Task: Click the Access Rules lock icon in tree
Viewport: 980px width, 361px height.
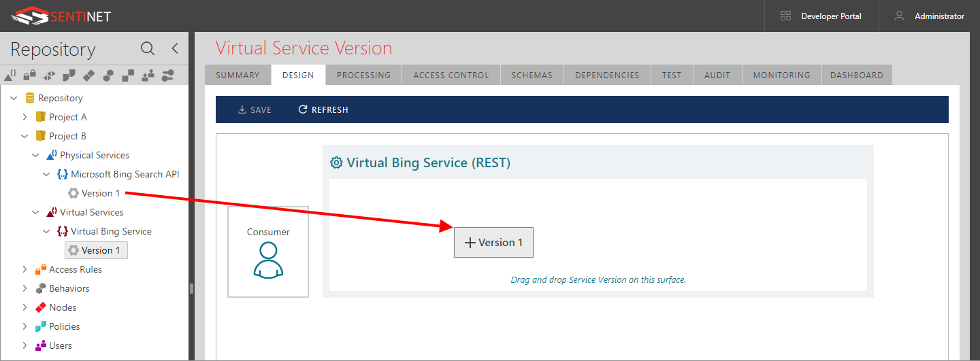Action: tap(41, 269)
